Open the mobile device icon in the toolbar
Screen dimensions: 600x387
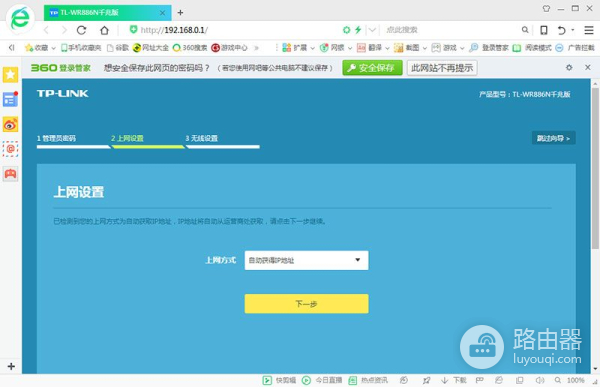point(543,30)
